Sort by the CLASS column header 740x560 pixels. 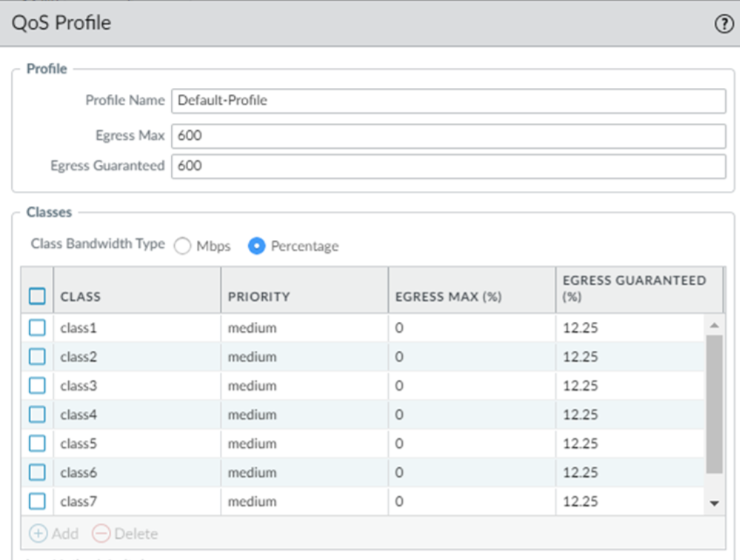coord(137,296)
